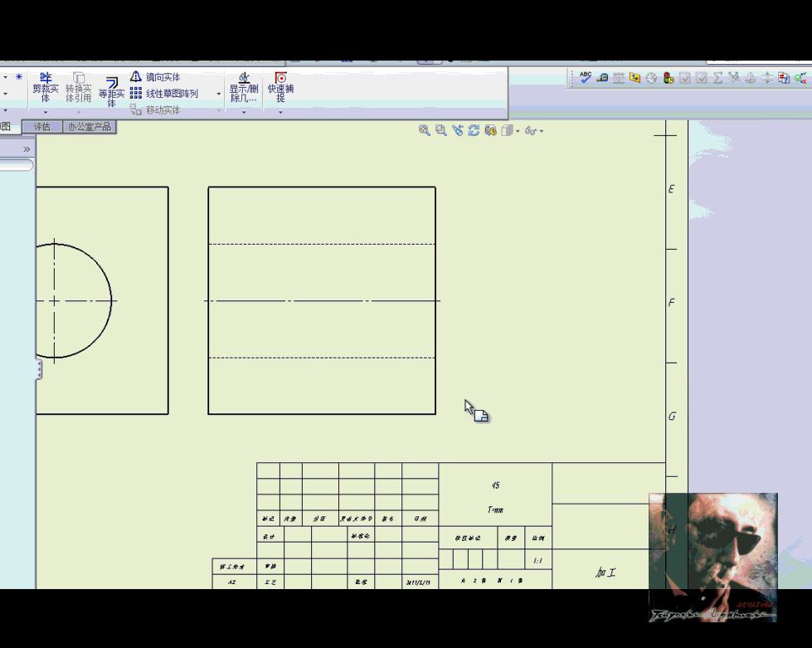Expand the 快速捕捉 dropdown arrow

click(280, 112)
